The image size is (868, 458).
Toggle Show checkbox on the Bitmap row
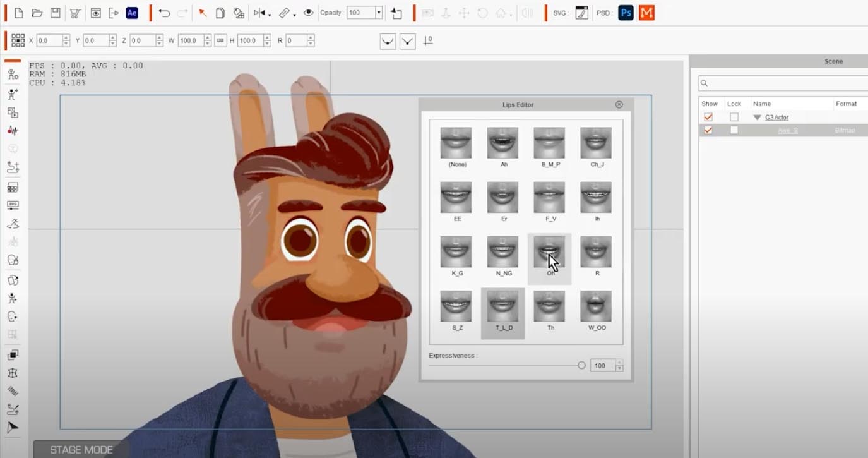[x=708, y=130]
